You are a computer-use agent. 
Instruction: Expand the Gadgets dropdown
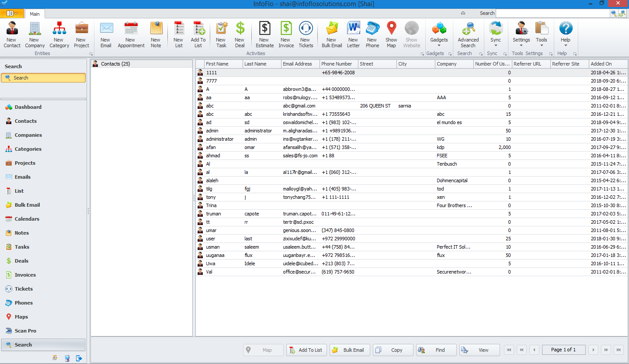(x=439, y=35)
